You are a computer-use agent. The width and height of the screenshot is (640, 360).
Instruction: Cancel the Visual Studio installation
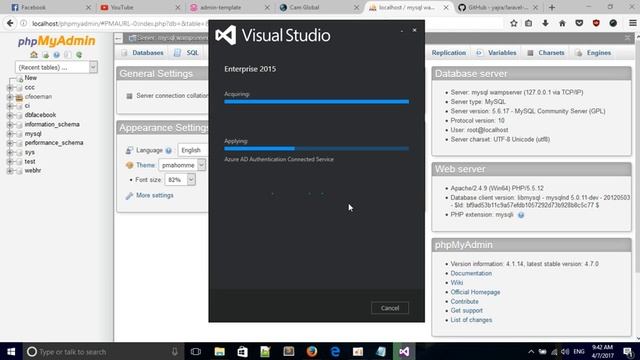390,308
